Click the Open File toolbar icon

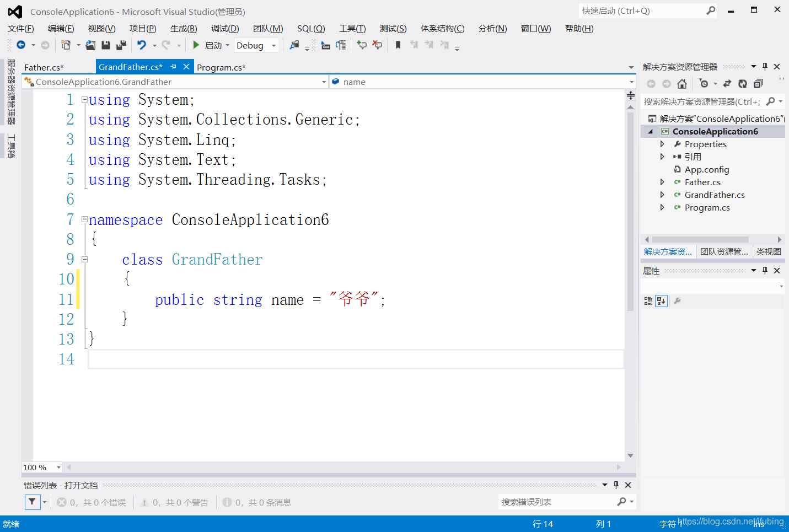(90, 45)
